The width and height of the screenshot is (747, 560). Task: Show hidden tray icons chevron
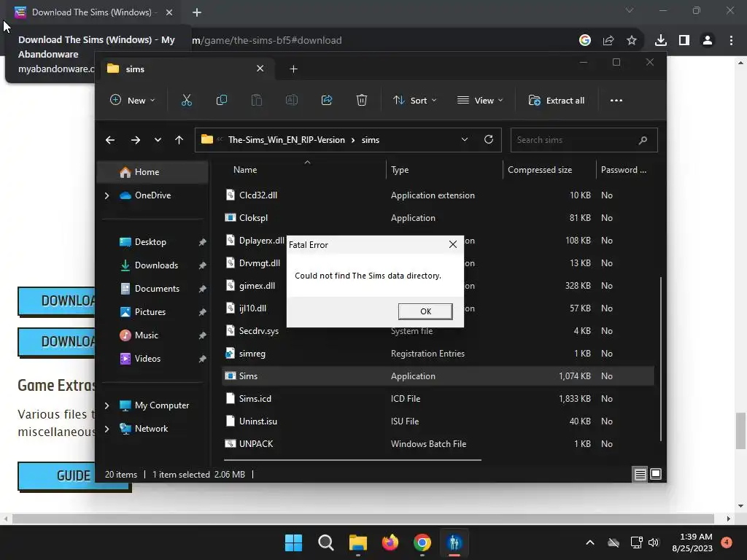[x=589, y=542]
